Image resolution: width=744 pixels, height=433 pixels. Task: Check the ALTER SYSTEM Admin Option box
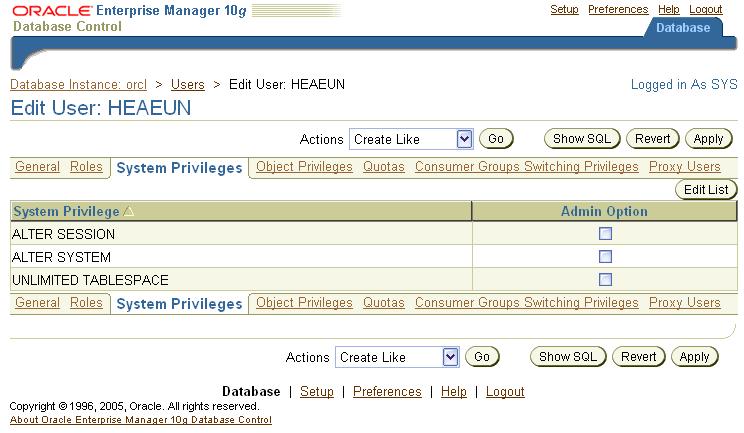click(605, 257)
